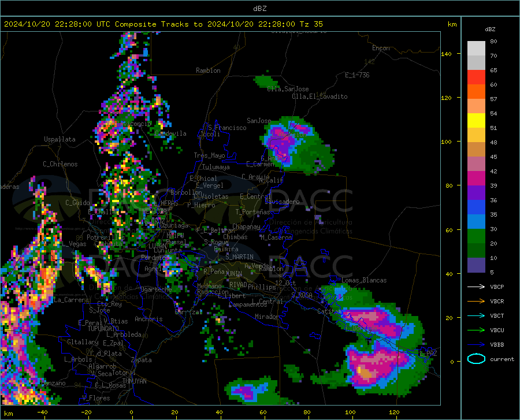Click the dBZ title at top
Viewport: 520px width, 420px height.
point(259,9)
